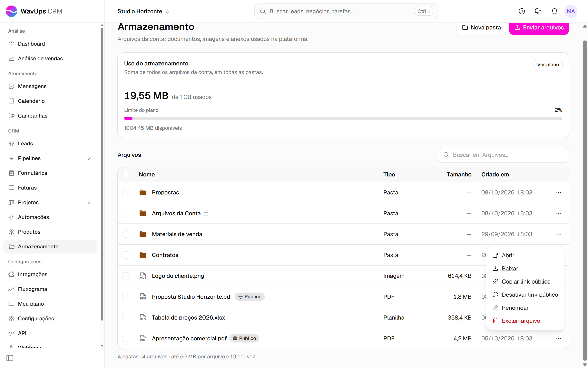Viewport: 588px width, 368px height.
Task: Choose Renomear in the context menu
Action: click(x=525, y=308)
